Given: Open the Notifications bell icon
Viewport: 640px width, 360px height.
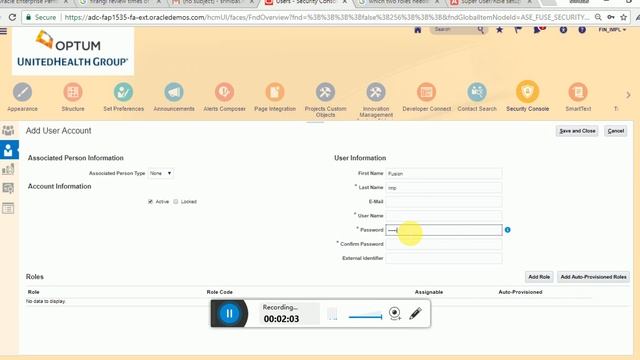Looking at the screenshot, I should click(x=538, y=30).
